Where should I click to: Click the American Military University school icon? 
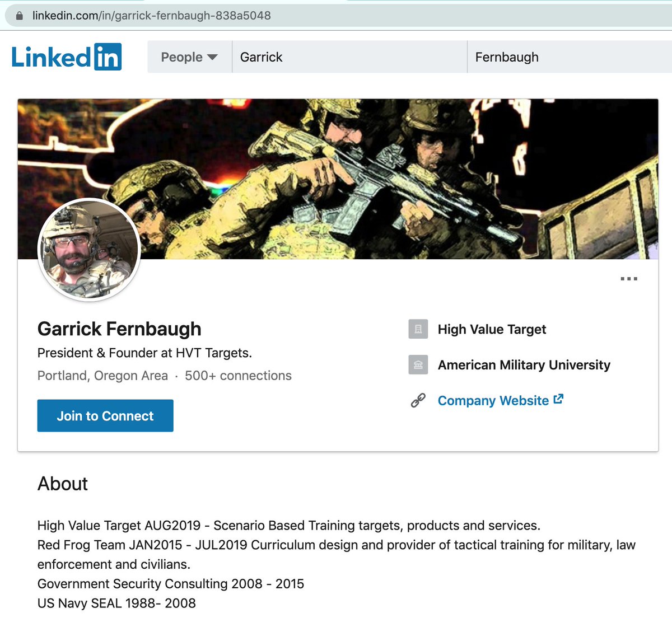418,365
